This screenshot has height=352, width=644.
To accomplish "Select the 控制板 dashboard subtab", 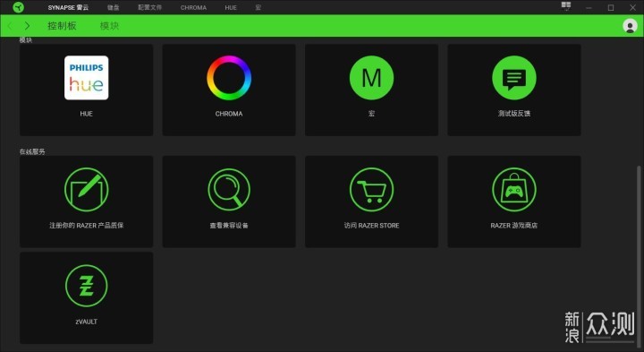I will tap(62, 25).
